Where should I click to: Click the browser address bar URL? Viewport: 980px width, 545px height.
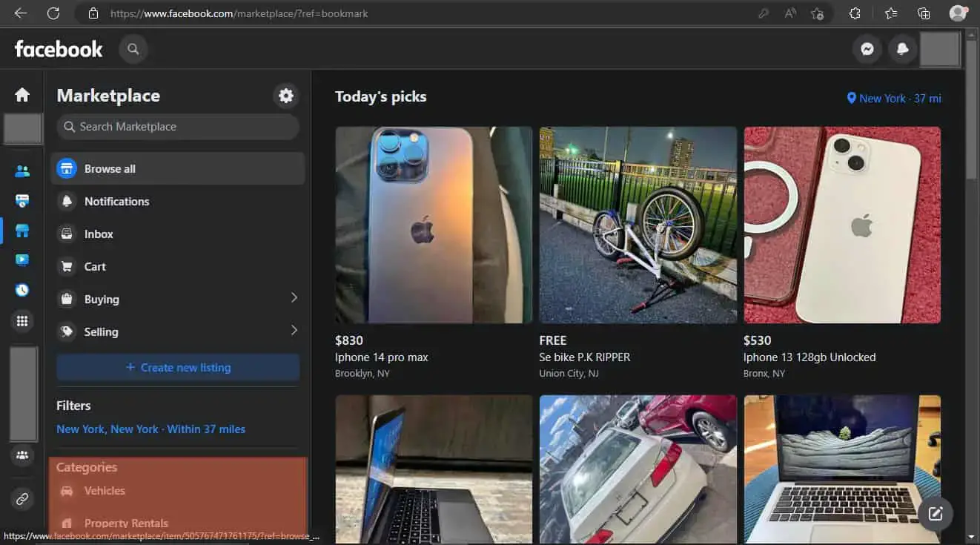[x=239, y=13]
